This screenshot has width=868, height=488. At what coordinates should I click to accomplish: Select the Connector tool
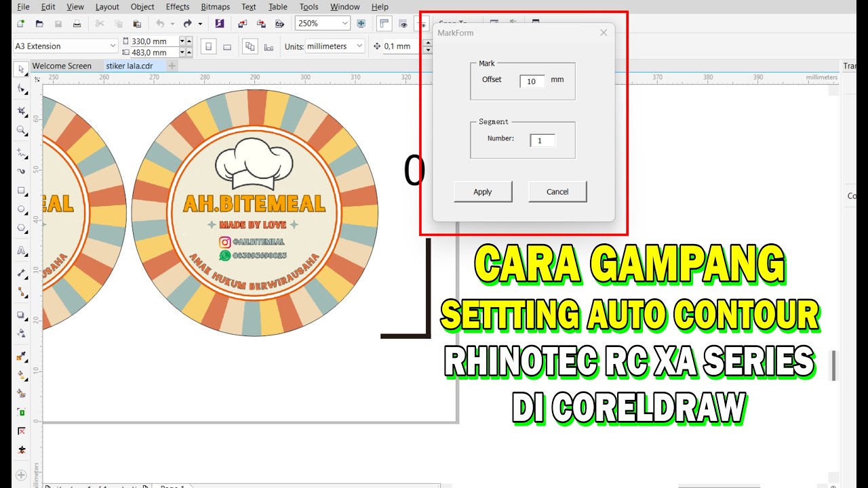(x=21, y=292)
